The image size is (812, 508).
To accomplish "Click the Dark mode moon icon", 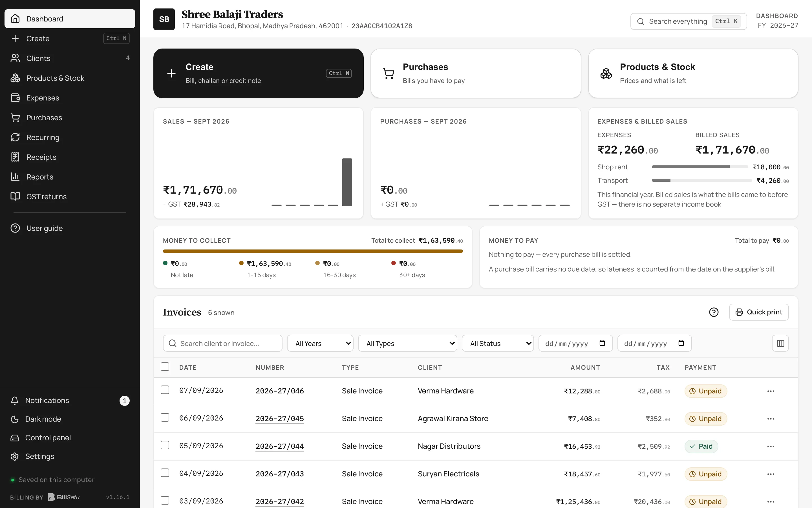I will point(15,419).
